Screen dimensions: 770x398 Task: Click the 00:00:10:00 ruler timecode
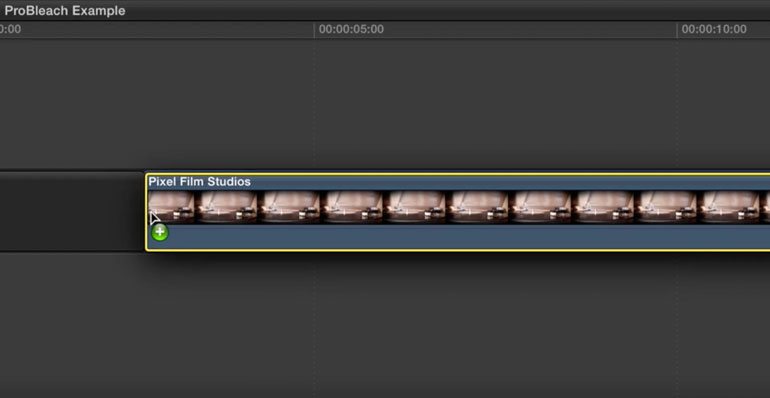point(714,29)
